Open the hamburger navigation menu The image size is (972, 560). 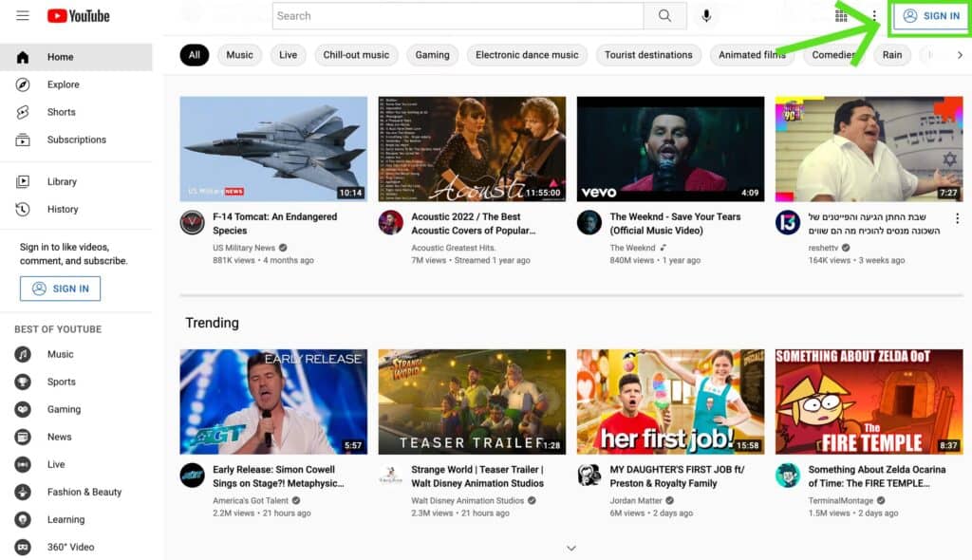tap(22, 15)
